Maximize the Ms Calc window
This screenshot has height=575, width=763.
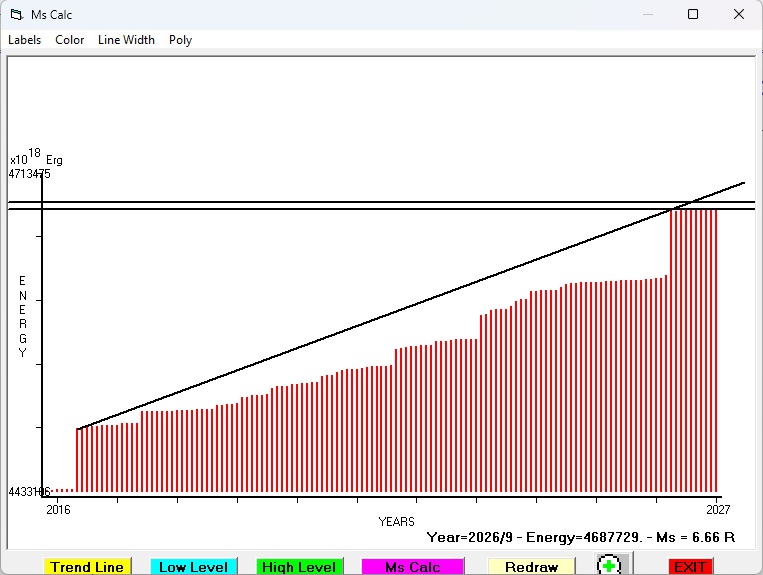693,14
